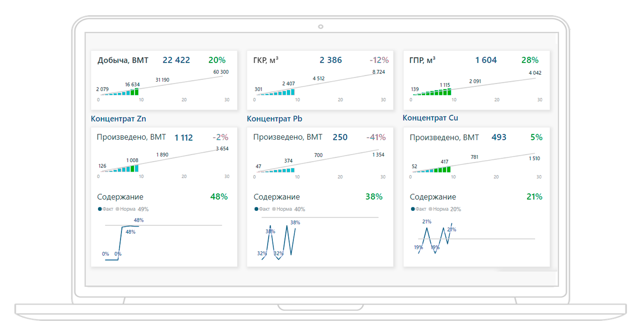
Task: Select the 1 604 ГПР value
Action: pos(486,60)
